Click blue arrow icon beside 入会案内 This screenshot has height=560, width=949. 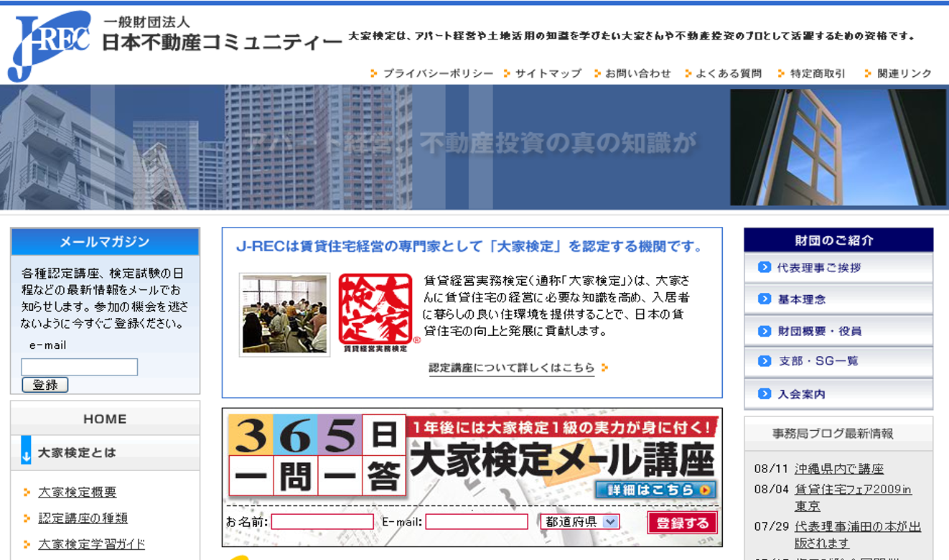point(764,394)
